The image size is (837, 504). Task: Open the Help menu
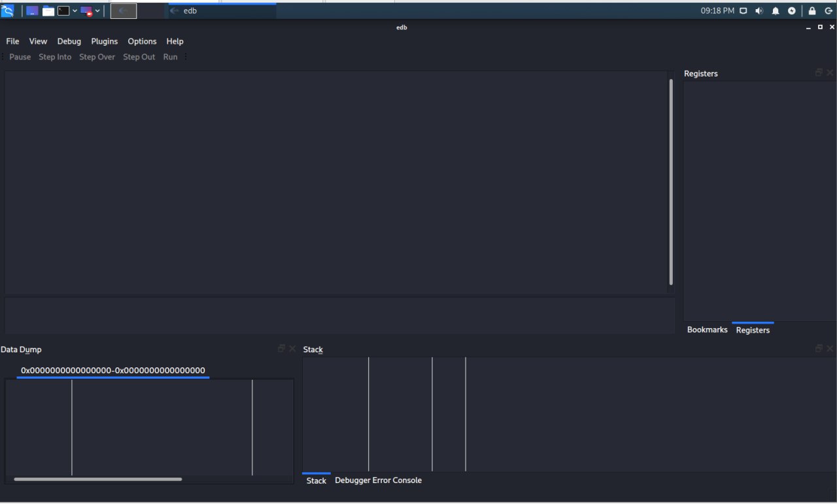175,41
